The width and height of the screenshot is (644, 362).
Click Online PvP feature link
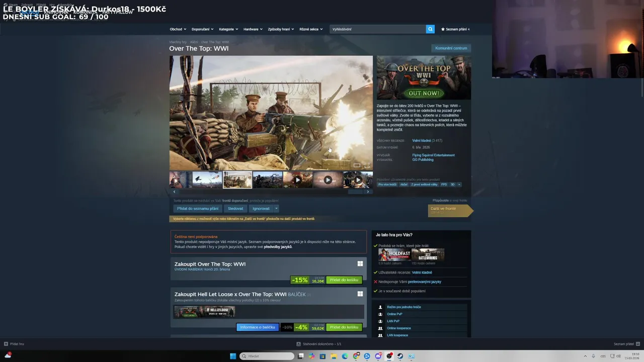click(394, 314)
